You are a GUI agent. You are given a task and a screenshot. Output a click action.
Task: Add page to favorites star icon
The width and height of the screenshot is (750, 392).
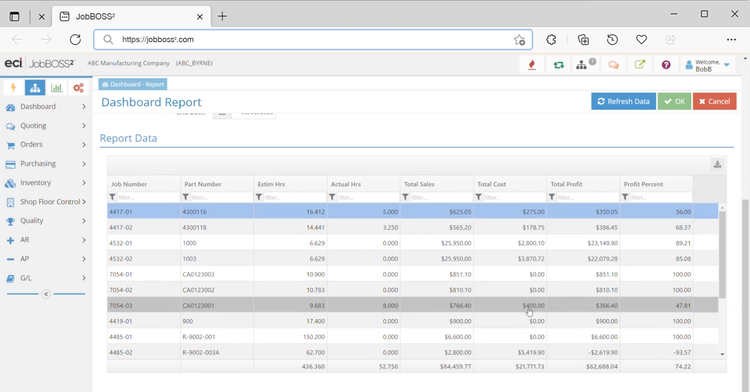(519, 40)
